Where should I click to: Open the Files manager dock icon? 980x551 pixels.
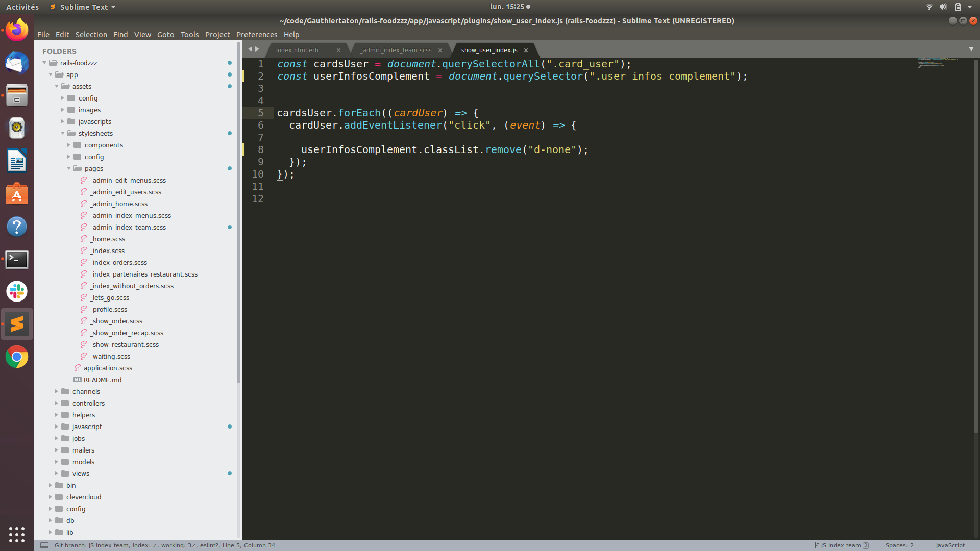[x=17, y=95]
